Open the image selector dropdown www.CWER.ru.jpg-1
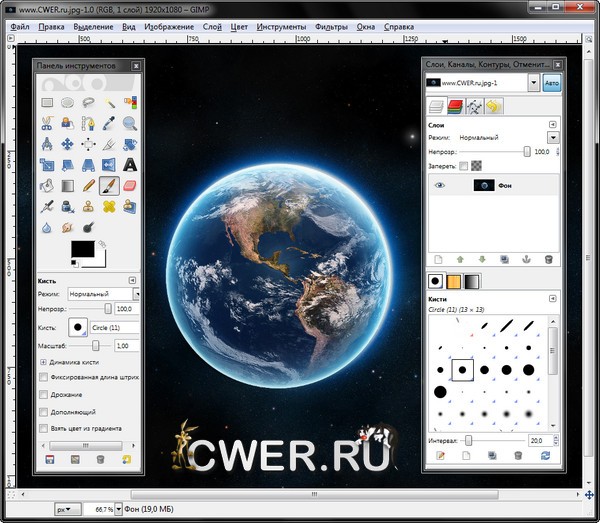Viewport: 600px width, 523px height. (x=534, y=83)
